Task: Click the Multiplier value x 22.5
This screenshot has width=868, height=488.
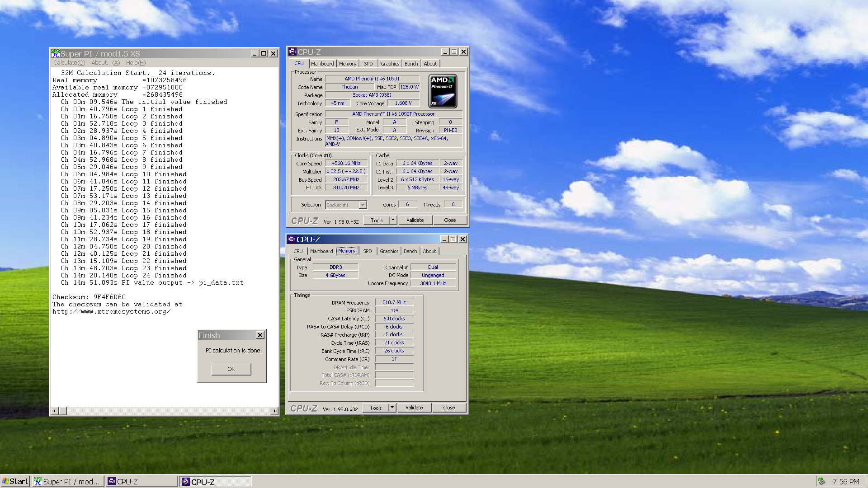Action: pos(346,172)
